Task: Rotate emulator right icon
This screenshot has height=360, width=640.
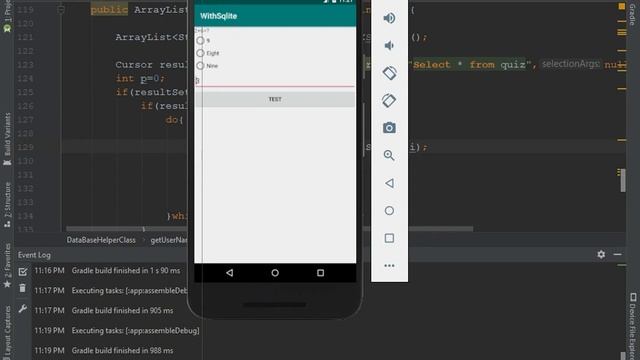Action: click(x=389, y=100)
